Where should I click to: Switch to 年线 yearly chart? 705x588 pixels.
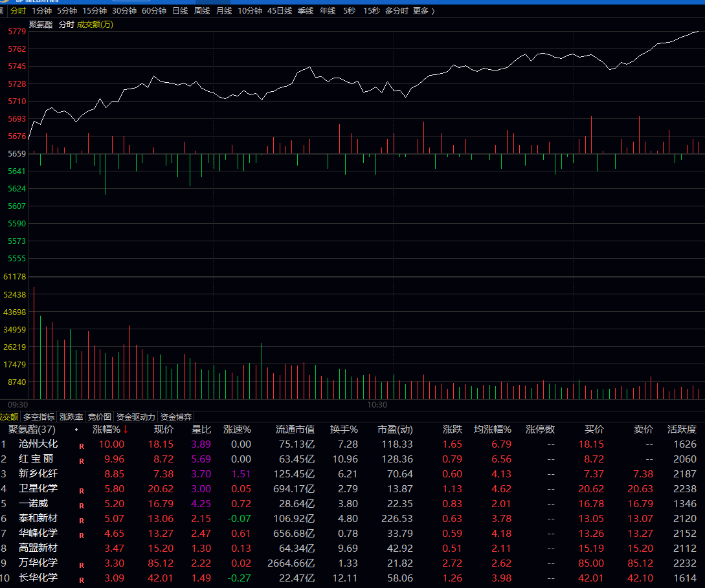(x=328, y=11)
